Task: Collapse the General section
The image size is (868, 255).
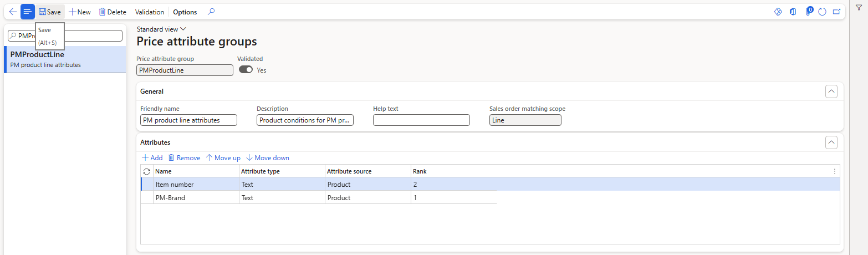Action: [831, 91]
